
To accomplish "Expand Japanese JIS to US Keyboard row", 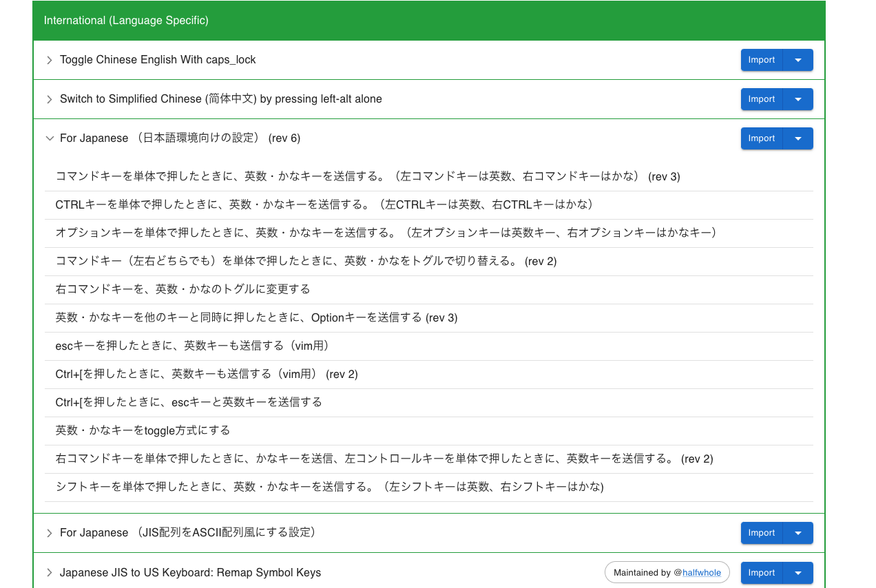I will click(x=50, y=573).
